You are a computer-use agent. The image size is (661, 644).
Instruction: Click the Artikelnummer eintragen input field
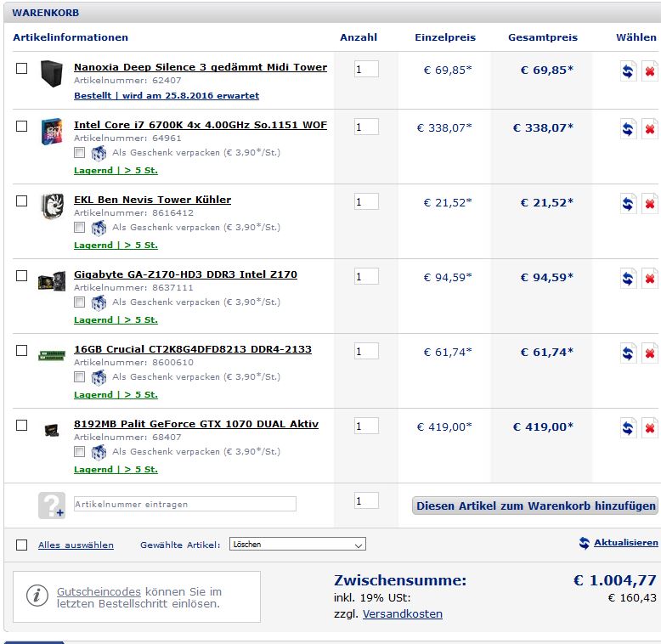click(185, 504)
